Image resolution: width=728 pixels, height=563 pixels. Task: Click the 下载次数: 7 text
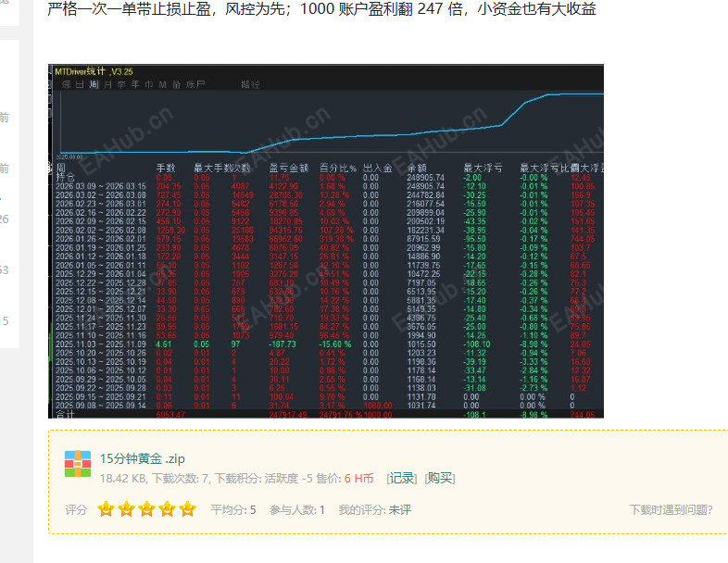[180, 478]
